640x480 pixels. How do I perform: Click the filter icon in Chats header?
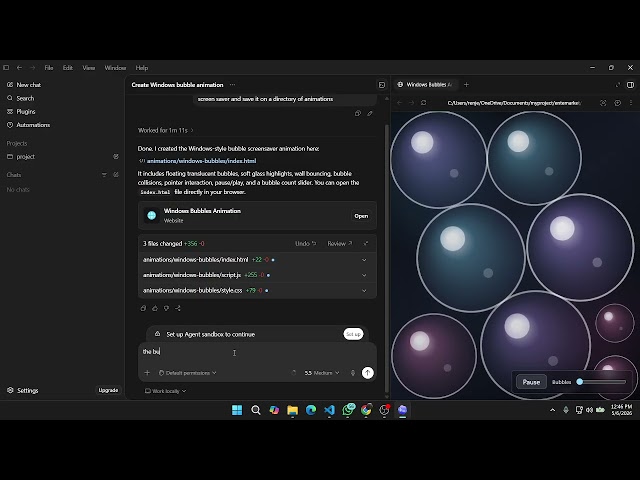click(x=104, y=175)
